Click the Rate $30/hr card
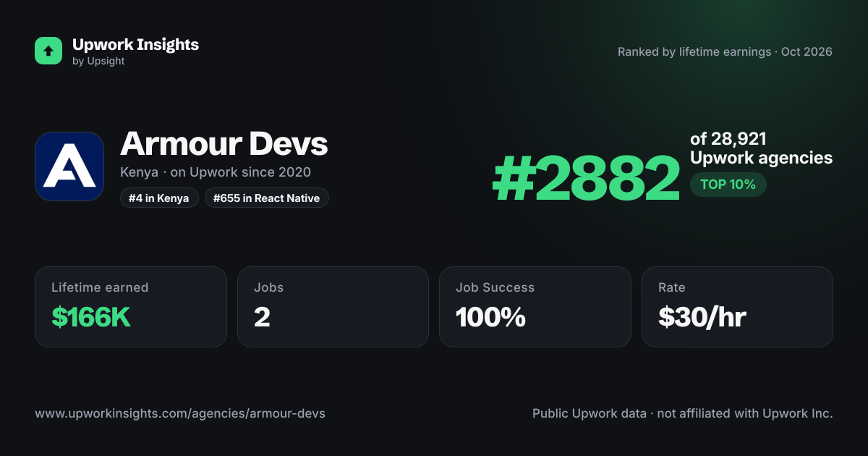The width and height of the screenshot is (868, 456). (737, 307)
